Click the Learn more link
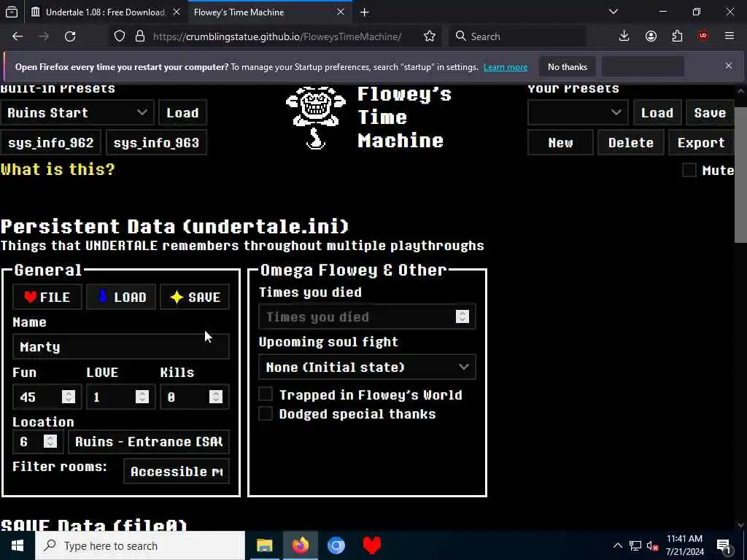This screenshot has width=747, height=560. click(x=506, y=66)
